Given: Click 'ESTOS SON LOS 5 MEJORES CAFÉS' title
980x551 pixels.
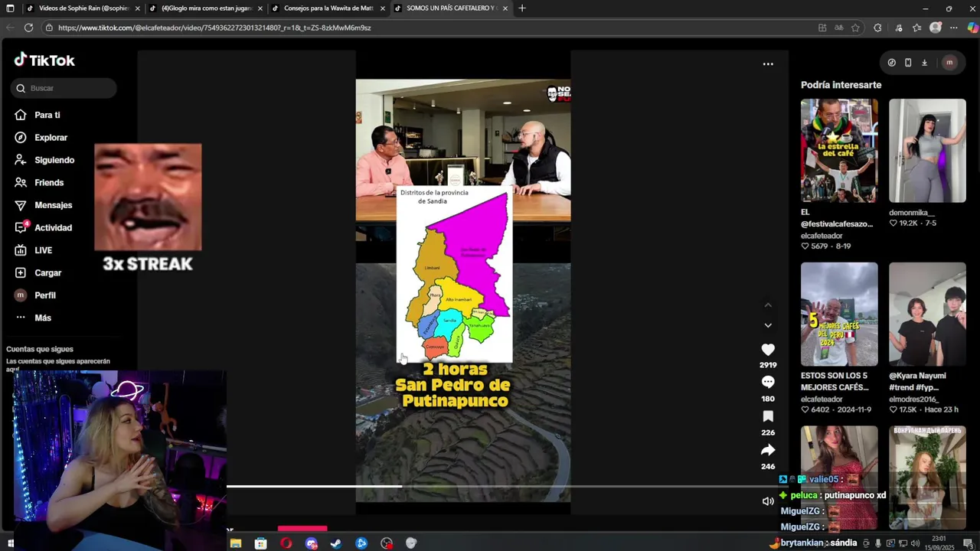Looking at the screenshot, I should coord(835,382).
